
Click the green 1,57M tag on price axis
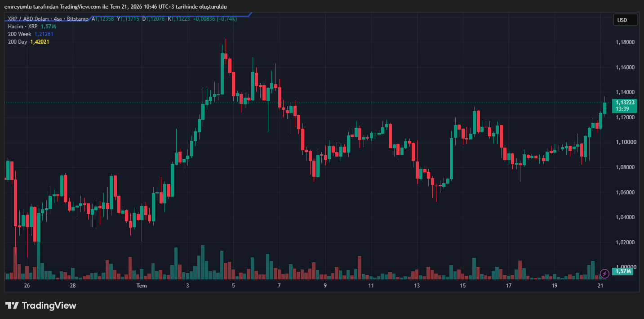tap(623, 271)
